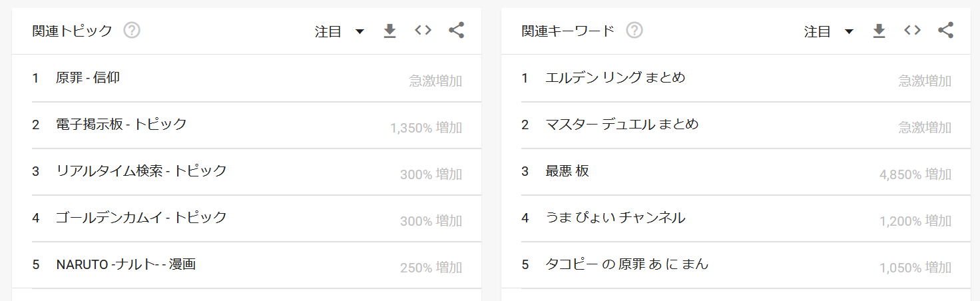Image resolution: width=980 pixels, height=301 pixels.
Task: Select マスター デュエル まとめ keyword
Action: click(x=622, y=125)
